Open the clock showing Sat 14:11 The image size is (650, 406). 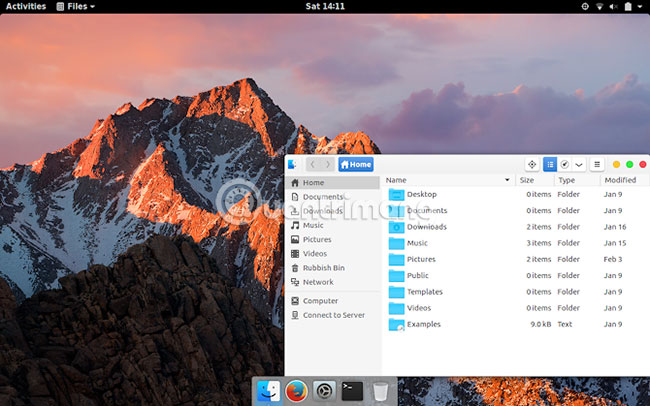pos(325,6)
